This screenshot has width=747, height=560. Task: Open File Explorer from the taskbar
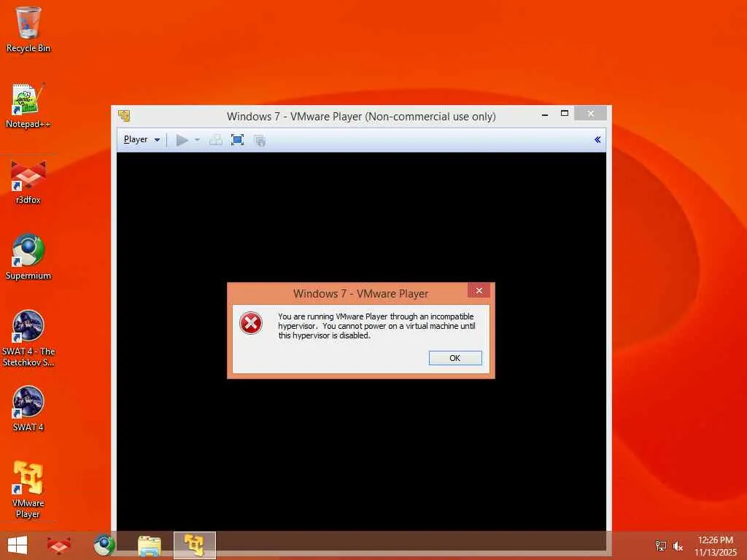[x=149, y=545]
